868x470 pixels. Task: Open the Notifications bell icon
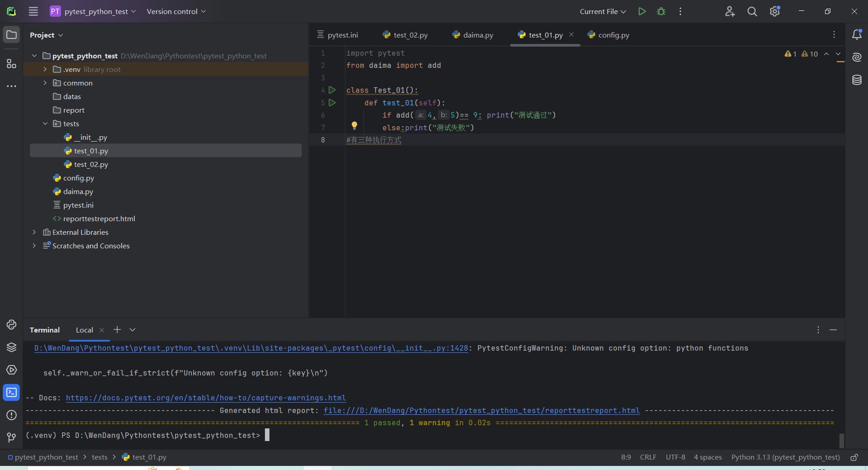click(857, 34)
